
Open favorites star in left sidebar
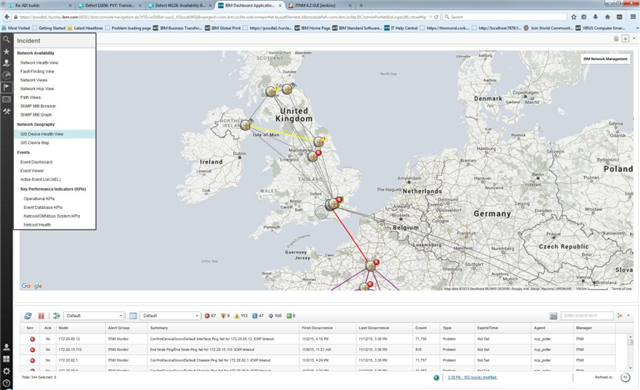coord(6,51)
